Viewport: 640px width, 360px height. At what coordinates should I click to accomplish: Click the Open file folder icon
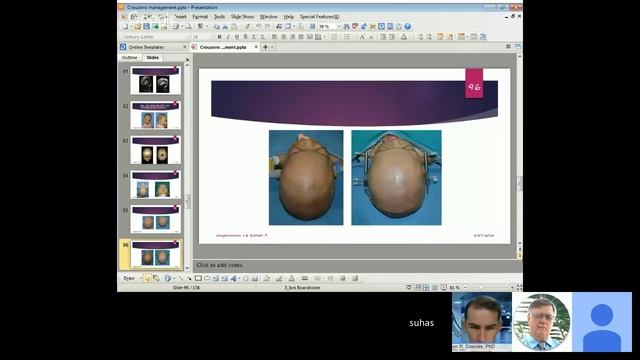[138, 27]
